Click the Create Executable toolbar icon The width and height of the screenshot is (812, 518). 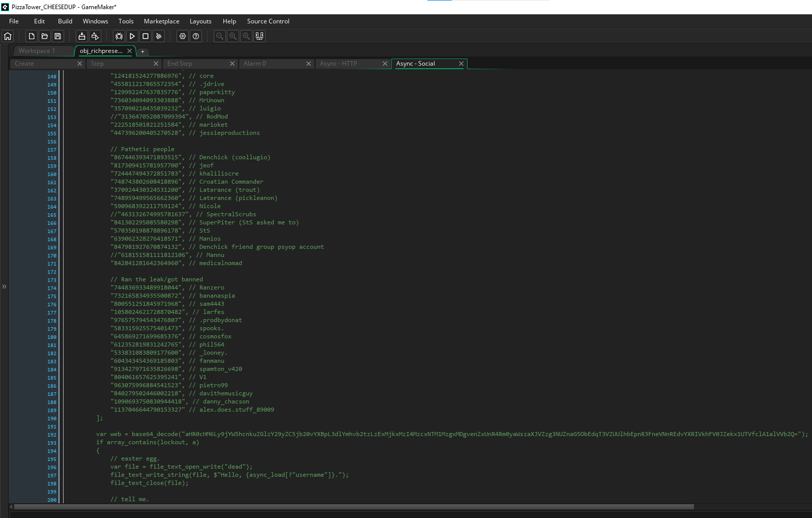pyautogui.click(x=81, y=36)
